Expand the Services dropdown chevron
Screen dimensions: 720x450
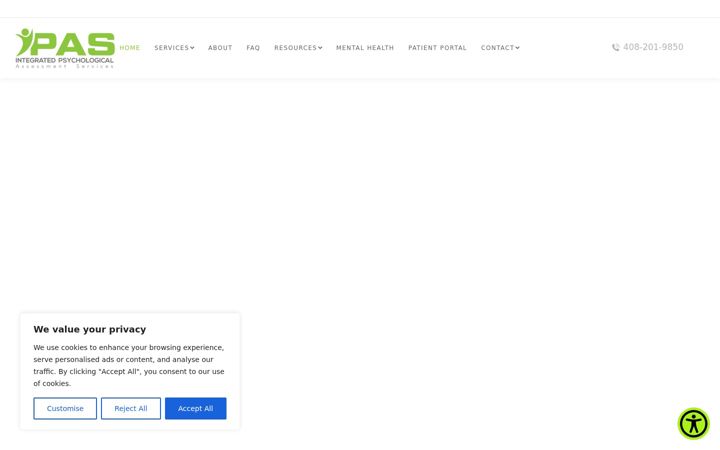pyautogui.click(x=192, y=48)
